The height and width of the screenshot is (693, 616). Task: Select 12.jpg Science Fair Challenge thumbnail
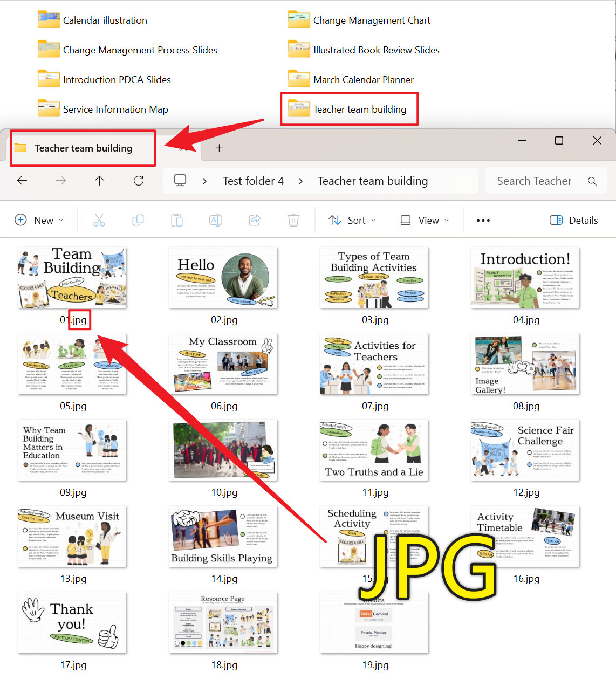pos(525,450)
